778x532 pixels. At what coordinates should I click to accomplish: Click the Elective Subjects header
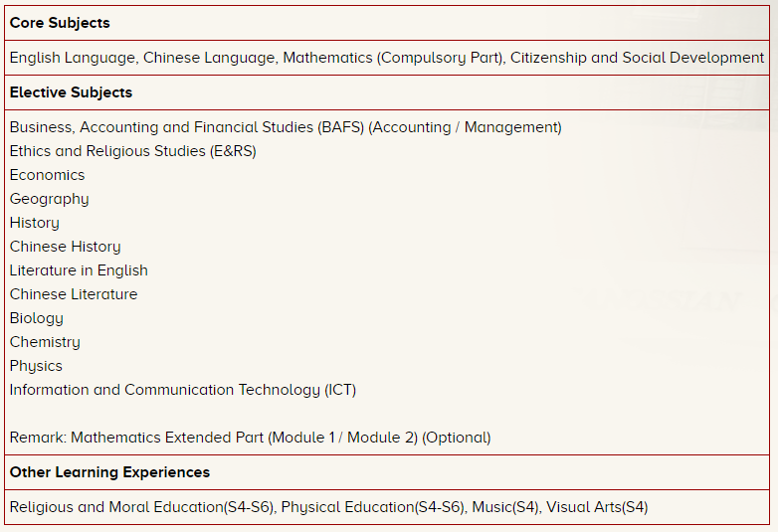71,92
